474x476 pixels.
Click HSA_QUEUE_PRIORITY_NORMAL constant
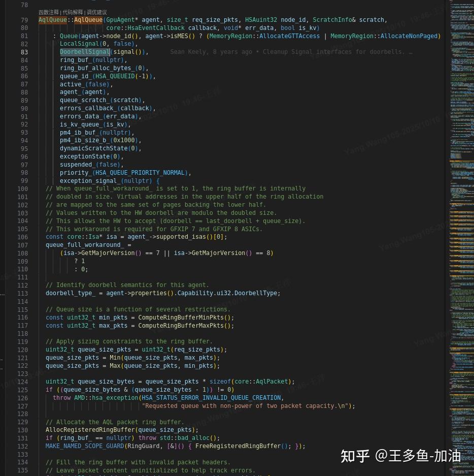pos(140,173)
